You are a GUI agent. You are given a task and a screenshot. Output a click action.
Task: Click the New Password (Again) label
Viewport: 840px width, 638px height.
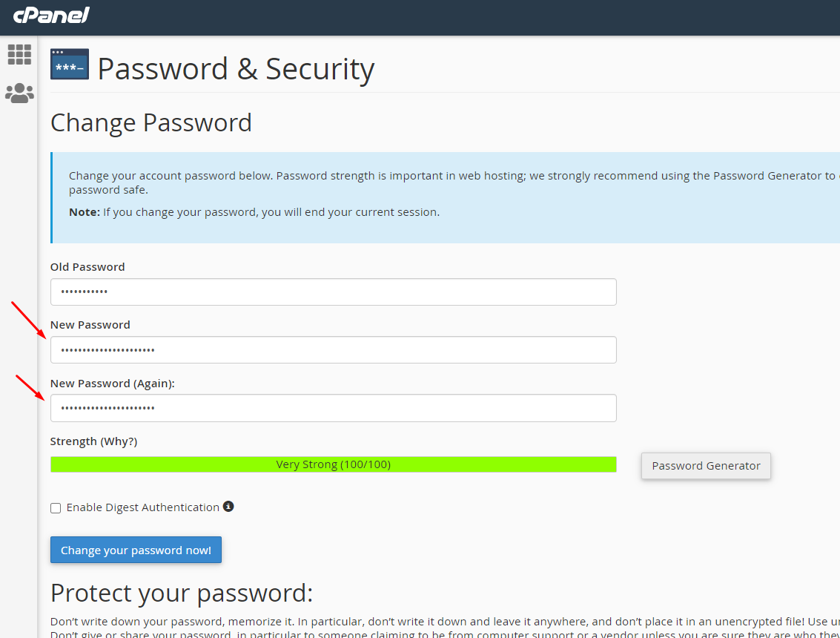click(x=112, y=383)
